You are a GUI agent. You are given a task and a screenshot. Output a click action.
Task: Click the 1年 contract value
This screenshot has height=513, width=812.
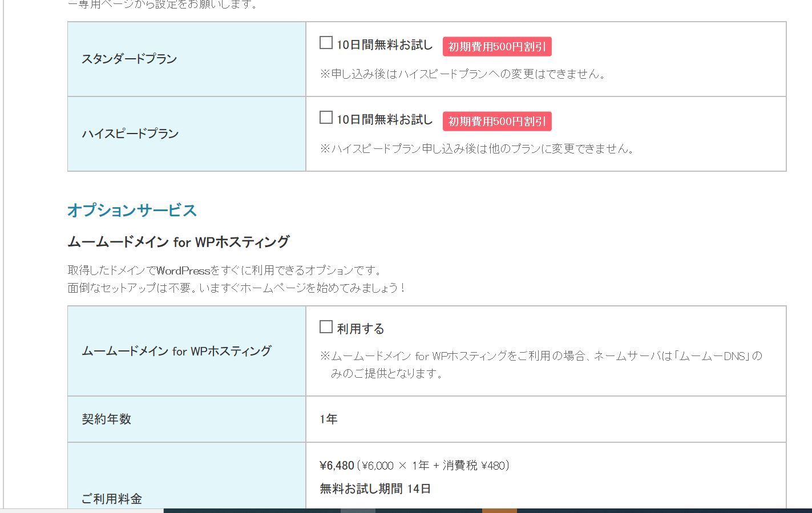pos(329,419)
